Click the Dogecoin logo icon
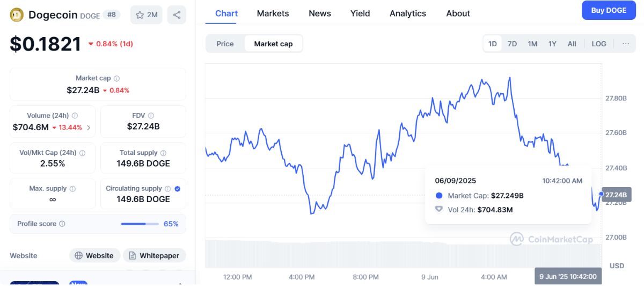The width and height of the screenshot is (644, 286). [17, 15]
